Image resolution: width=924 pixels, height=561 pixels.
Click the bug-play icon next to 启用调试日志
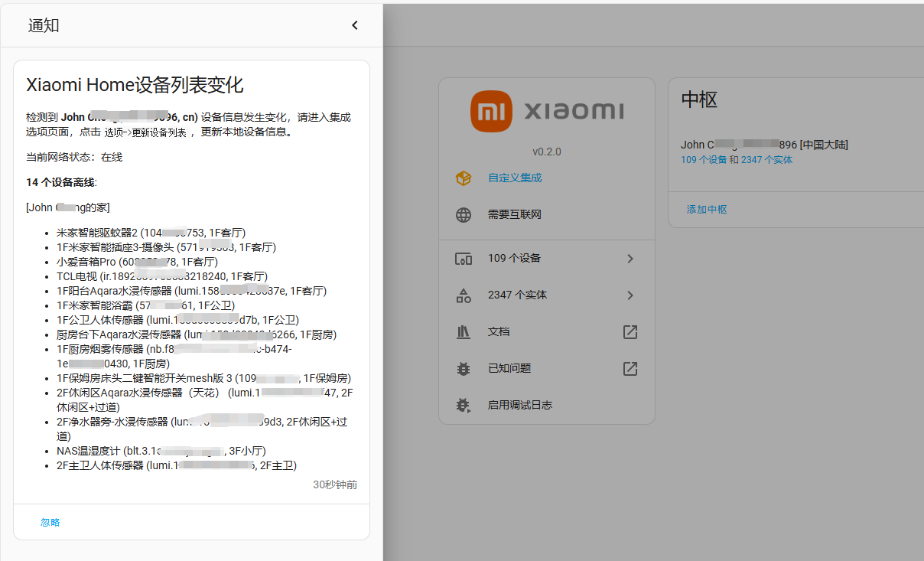pyautogui.click(x=464, y=406)
